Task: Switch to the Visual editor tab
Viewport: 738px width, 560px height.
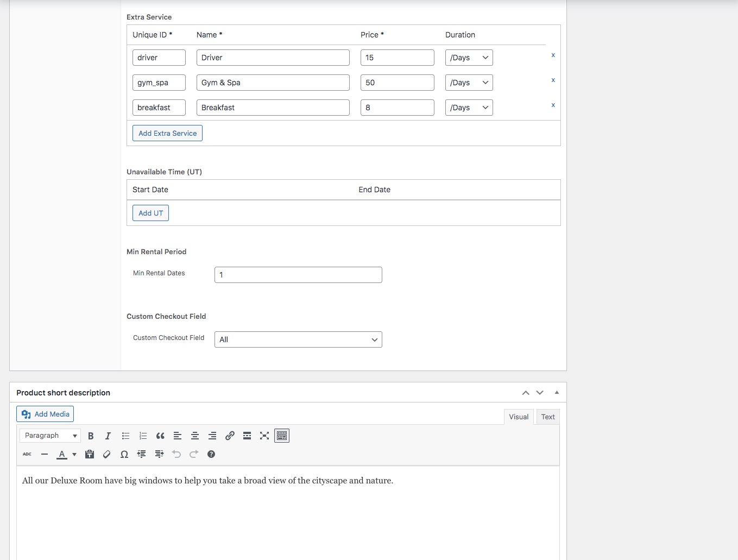Action: click(x=519, y=417)
